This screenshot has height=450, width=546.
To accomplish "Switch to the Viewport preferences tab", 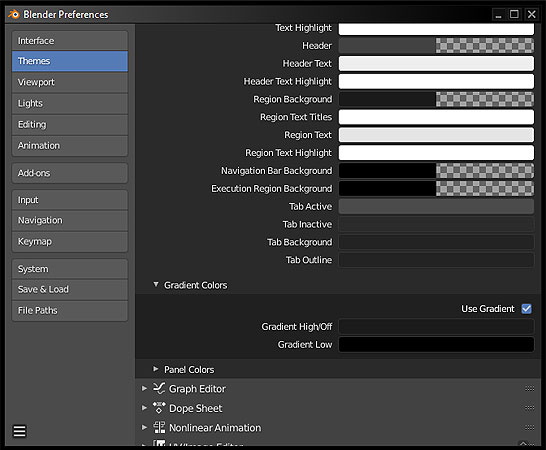I will click(70, 82).
